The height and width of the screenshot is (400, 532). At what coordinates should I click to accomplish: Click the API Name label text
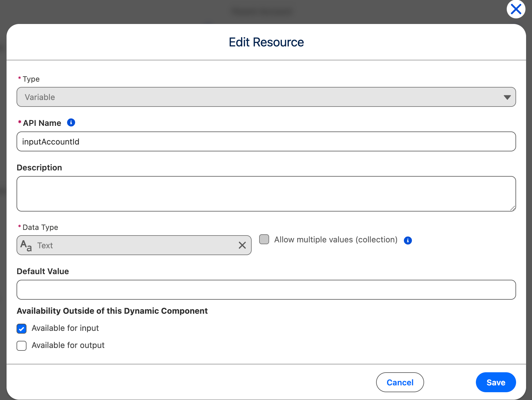(x=42, y=123)
